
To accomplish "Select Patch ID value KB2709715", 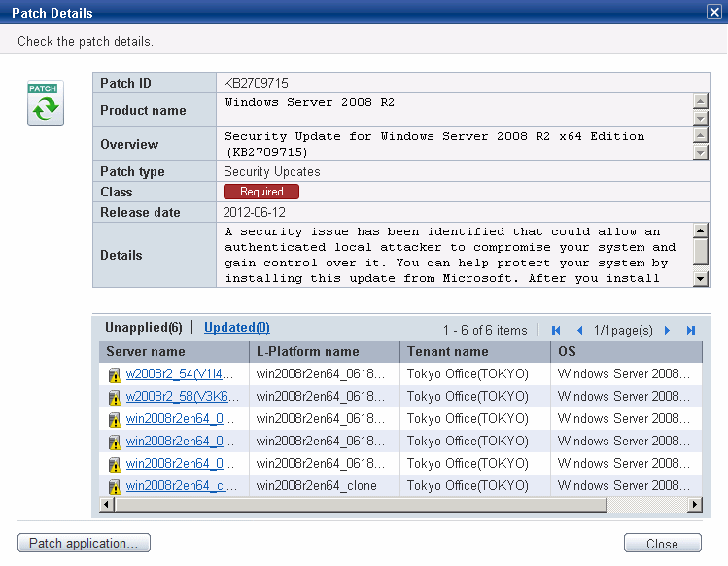I will [256, 83].
